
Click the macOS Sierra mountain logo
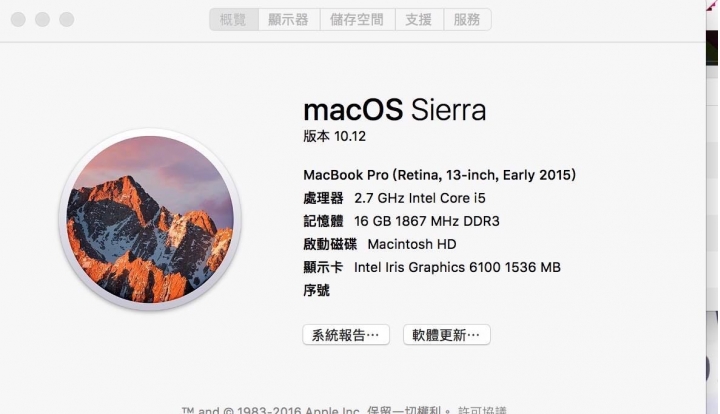click(150, 219)
